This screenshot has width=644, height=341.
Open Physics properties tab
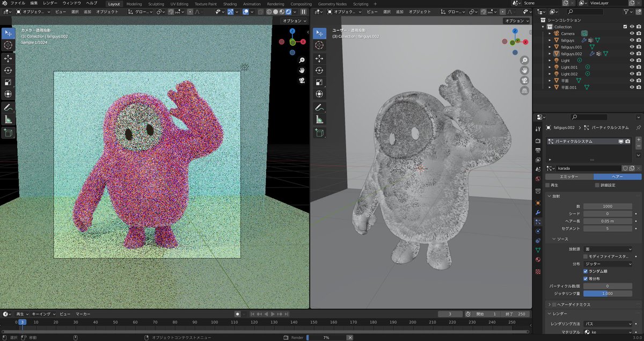click(x=538, y=231)
